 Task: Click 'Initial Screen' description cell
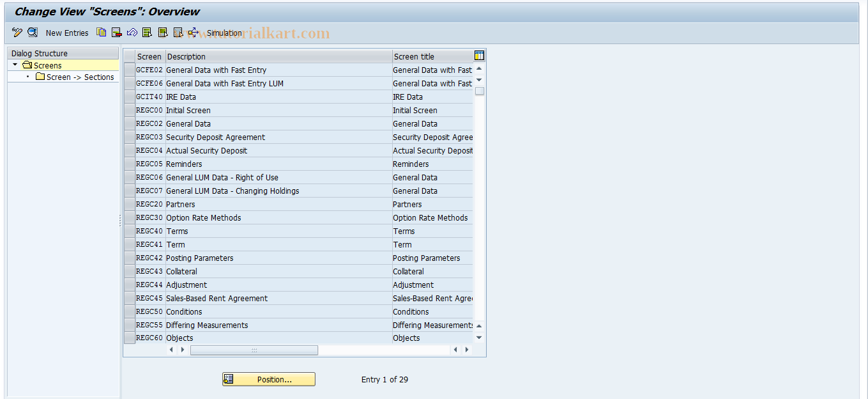click(x=279, y=111)
